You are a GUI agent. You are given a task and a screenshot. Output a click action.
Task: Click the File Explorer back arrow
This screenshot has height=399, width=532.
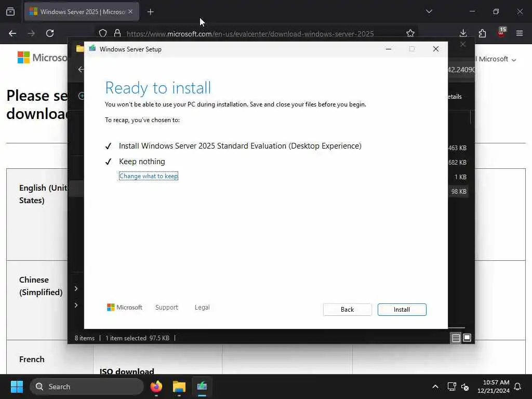[81, 69]
